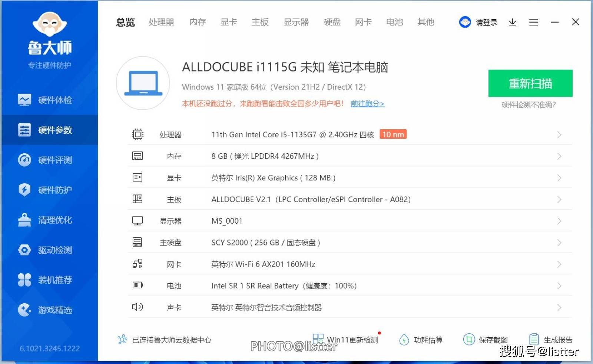Click the download arrow icon

pyautogui.click(x=513, y=22)
